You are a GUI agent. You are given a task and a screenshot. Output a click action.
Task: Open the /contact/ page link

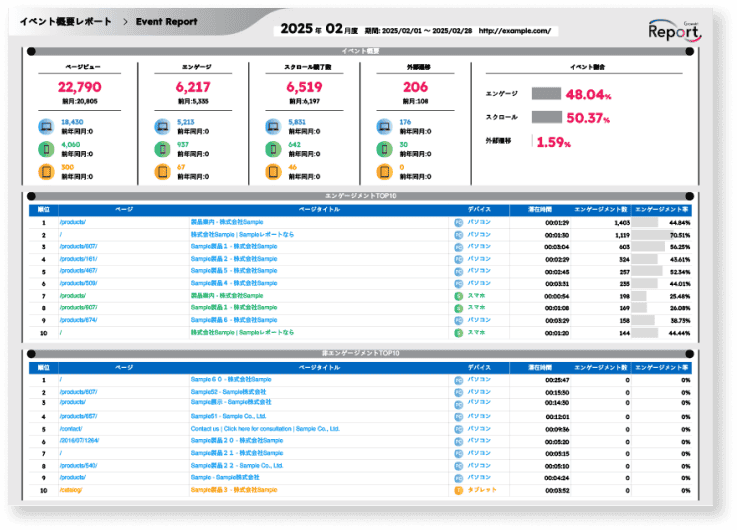pyautogui.click(x=74, y=429)
